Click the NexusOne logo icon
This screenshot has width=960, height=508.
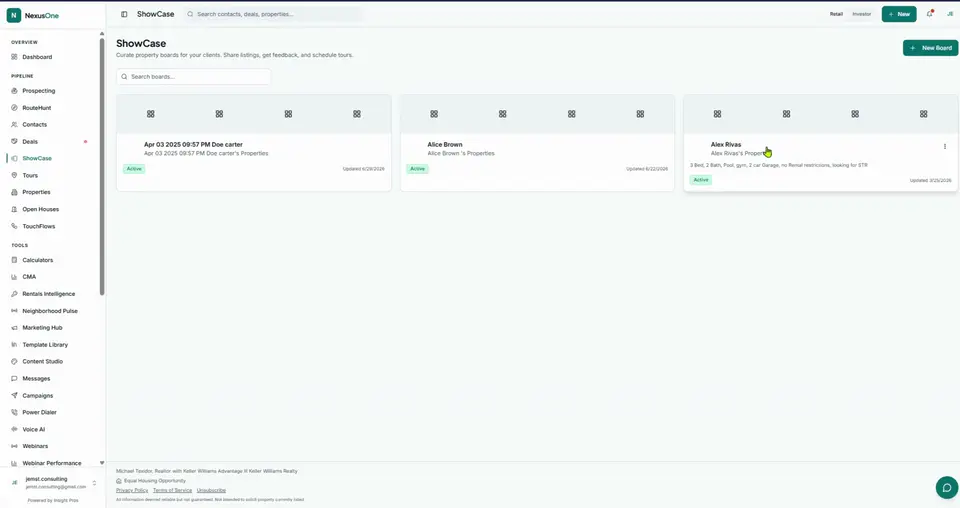[13, 15]
